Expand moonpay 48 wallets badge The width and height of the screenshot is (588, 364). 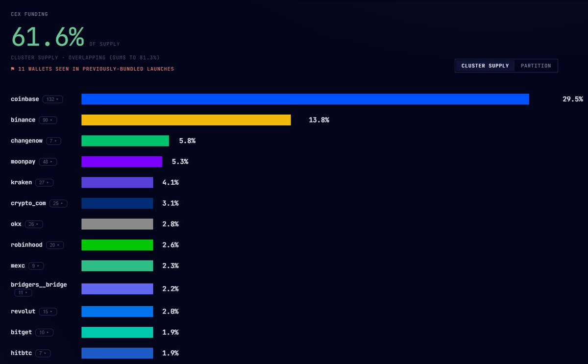(x=48, y=162)
